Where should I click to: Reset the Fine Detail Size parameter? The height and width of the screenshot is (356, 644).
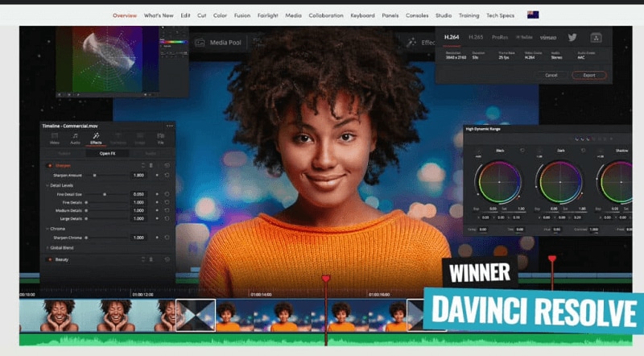167,194
